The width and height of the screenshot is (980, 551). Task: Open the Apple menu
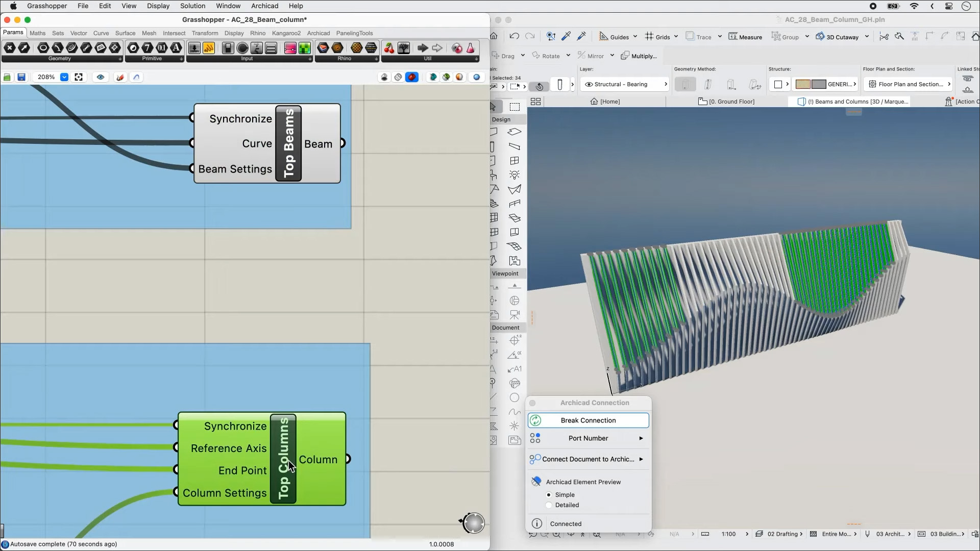[13, 6]
